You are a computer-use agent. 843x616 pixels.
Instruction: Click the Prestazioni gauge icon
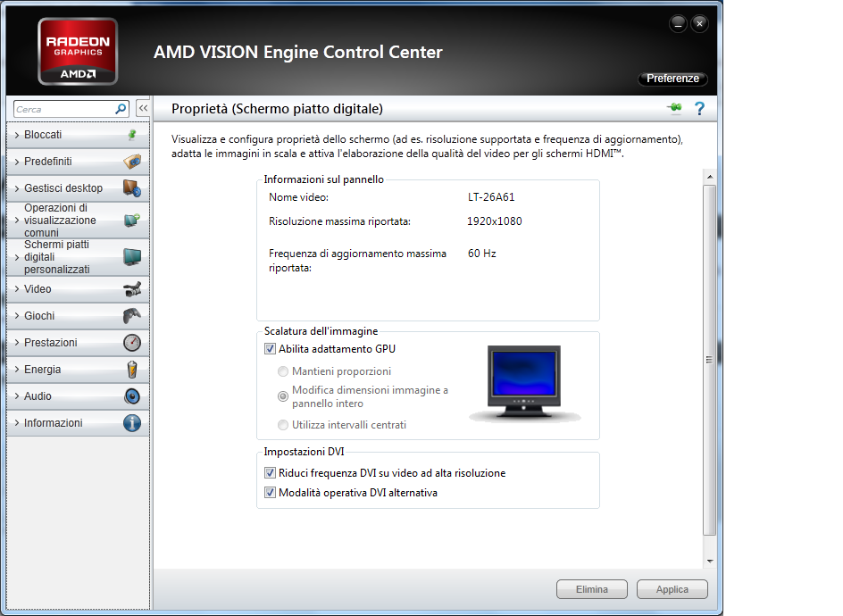[132, 343]
